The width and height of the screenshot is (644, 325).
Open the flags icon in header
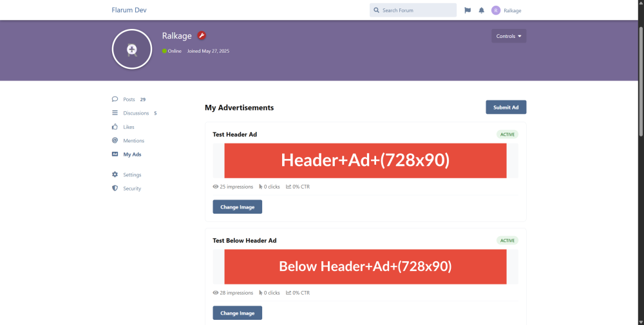pos(468,10)
